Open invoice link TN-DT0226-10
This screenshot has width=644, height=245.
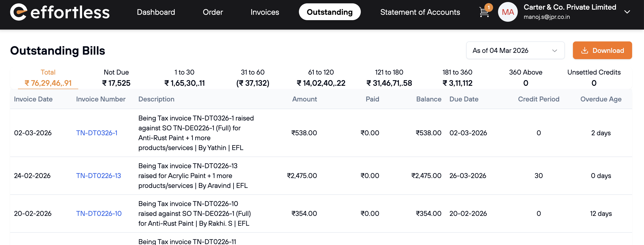pyautogui.click(x=99, y=213)
